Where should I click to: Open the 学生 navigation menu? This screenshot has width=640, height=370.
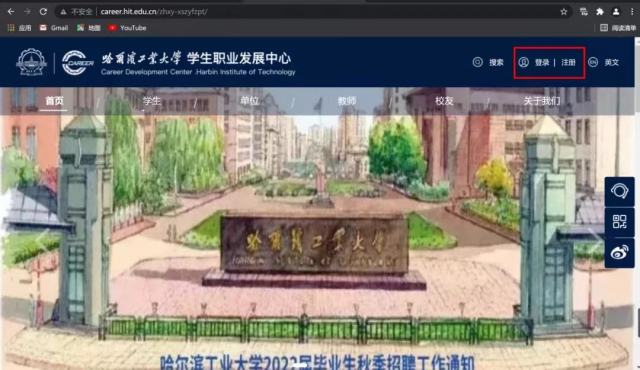(152, 101)
